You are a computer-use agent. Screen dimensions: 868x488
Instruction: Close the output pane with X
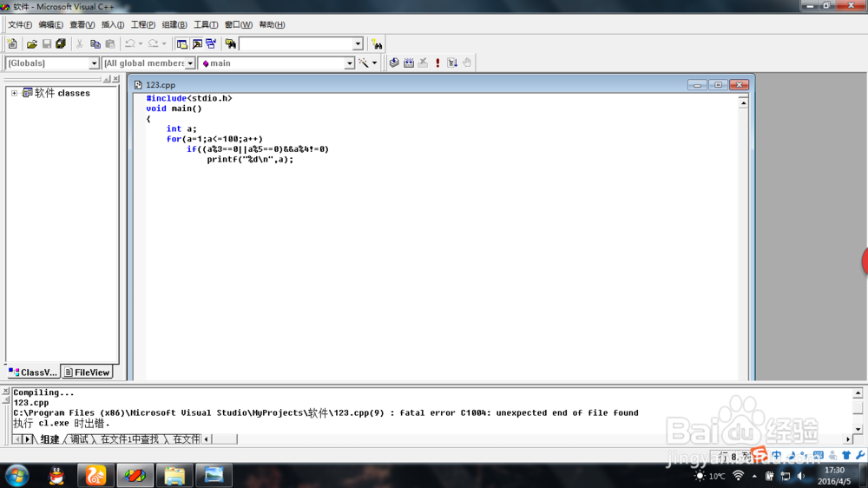click(5, 391)
